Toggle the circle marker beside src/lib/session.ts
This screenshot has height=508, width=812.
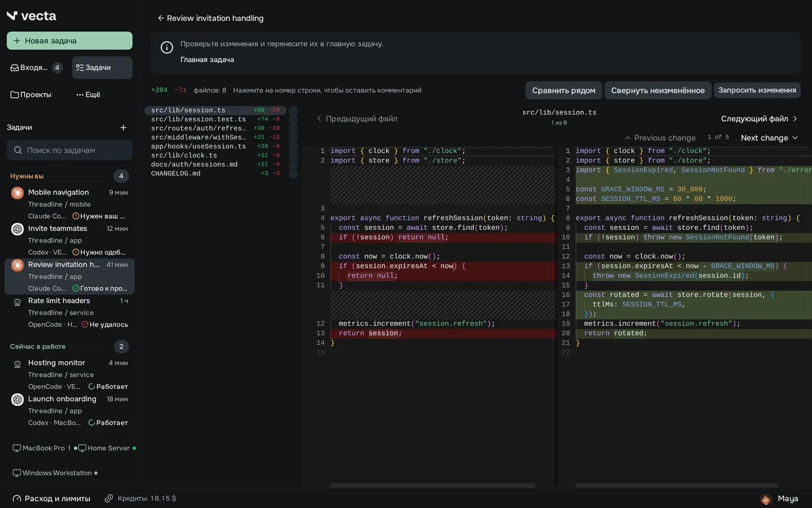(x=293, y=111)
